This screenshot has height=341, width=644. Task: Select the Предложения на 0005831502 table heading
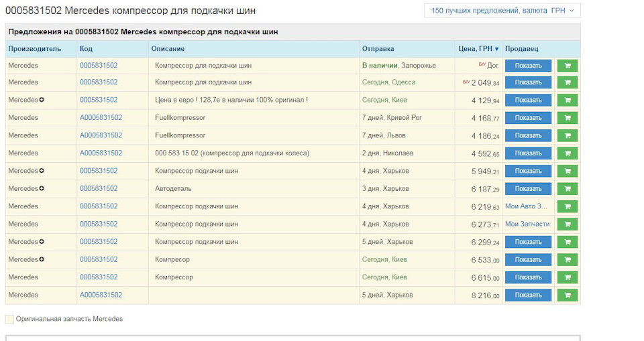pos(143,31)
